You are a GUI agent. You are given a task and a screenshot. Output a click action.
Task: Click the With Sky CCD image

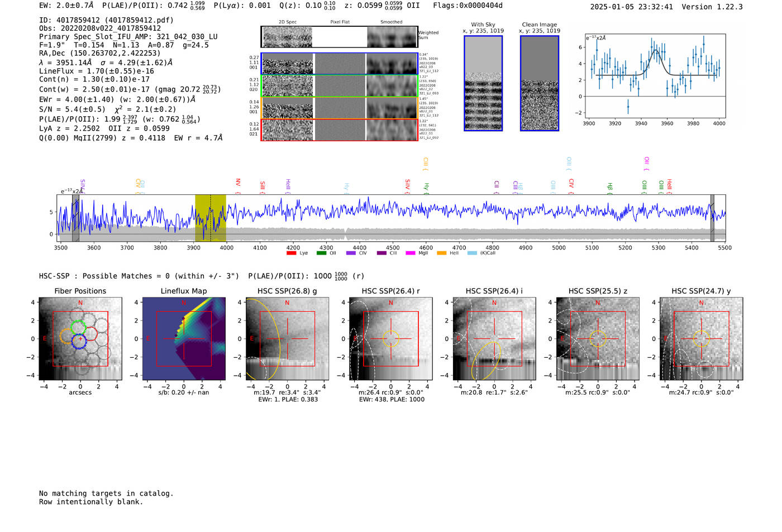click(483, 83)
